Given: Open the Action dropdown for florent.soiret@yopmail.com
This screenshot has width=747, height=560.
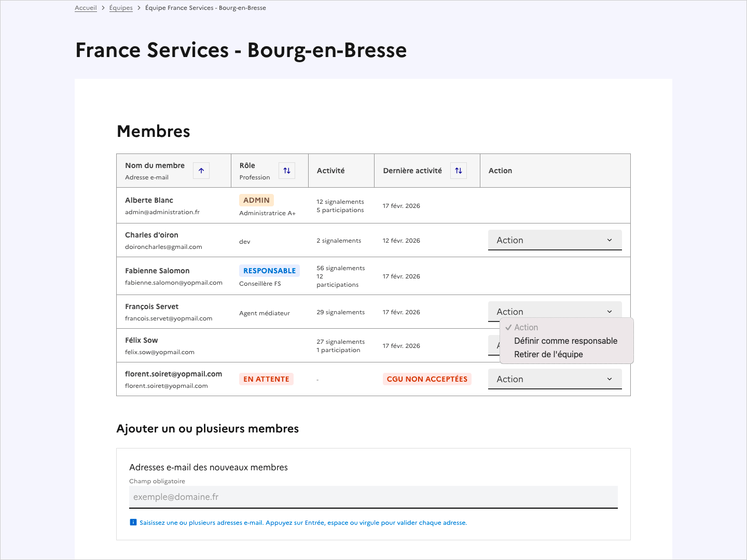Looking at the screenshot, I should click(x=555, y=379).
